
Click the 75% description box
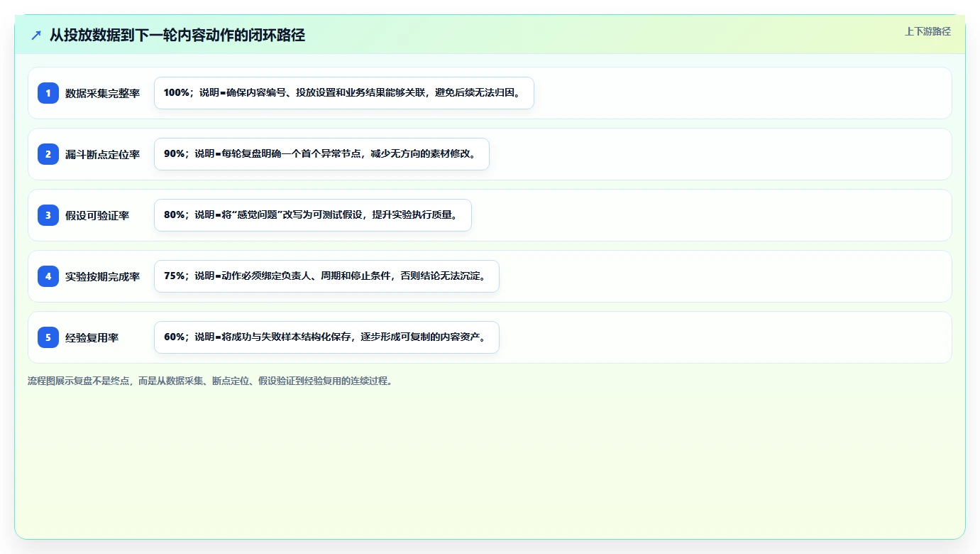[326, 276]
